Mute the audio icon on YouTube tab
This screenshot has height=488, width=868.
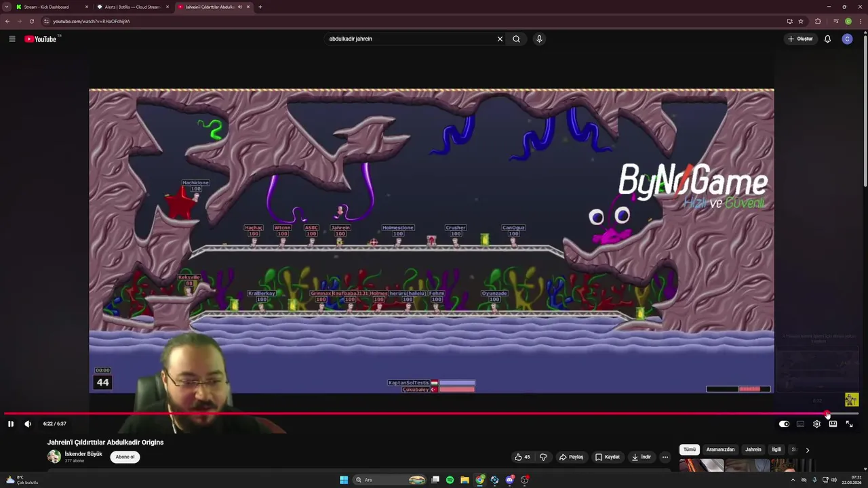click(240, 7)
